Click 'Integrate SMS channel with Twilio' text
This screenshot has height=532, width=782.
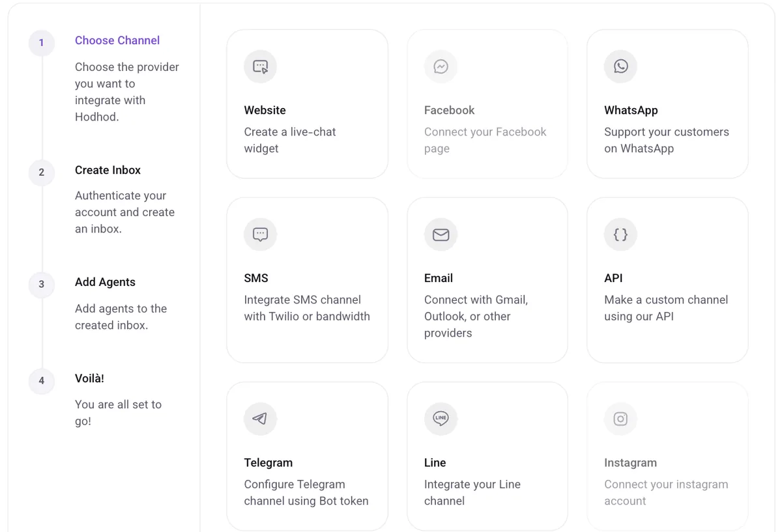[307, 308]
